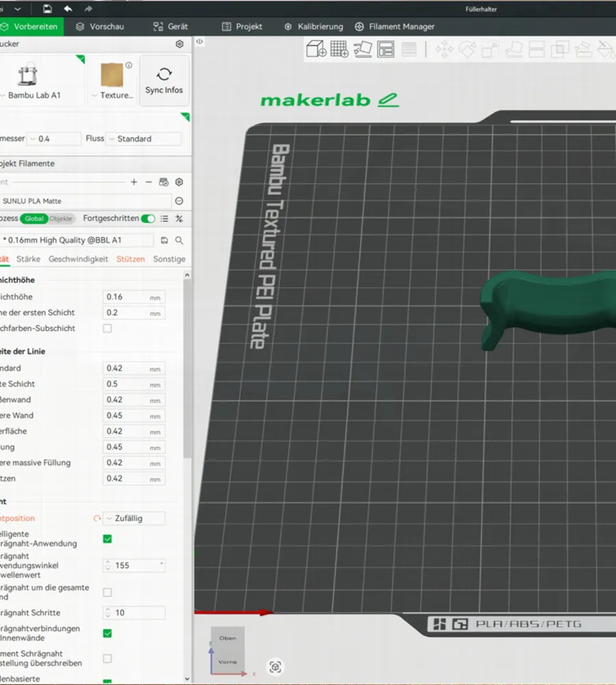
Task: Open the Fluss Standard dropdown
Action: (x=144, y=138)
